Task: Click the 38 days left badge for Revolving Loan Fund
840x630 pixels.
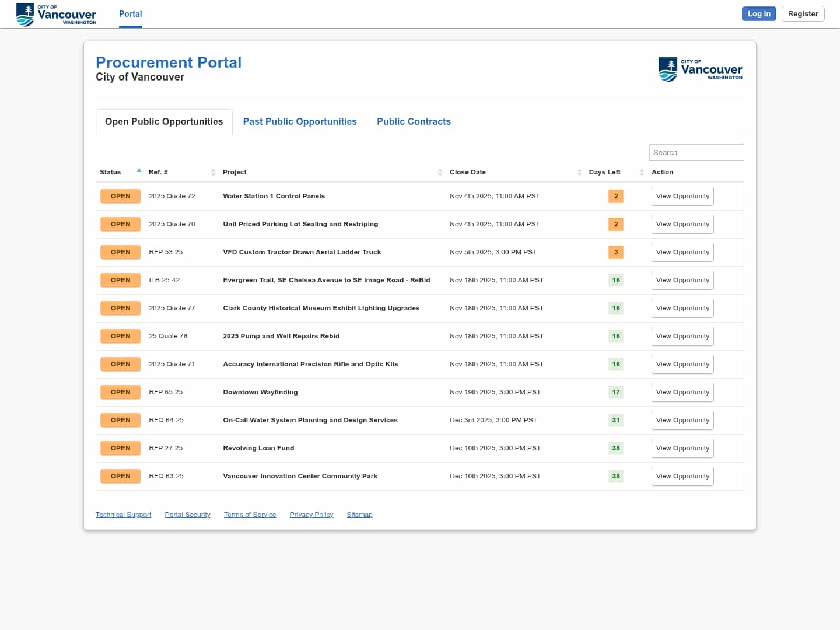Action: (x=615, y=448)
